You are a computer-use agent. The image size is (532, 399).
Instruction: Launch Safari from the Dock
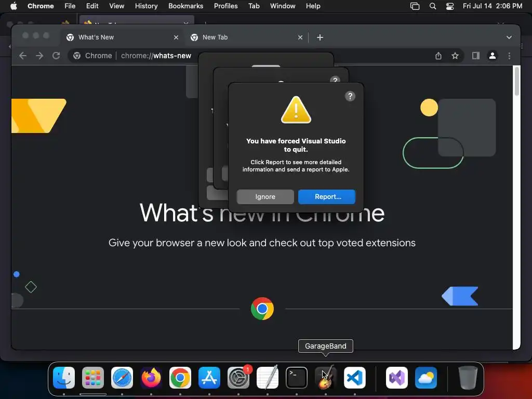point(122,378)
